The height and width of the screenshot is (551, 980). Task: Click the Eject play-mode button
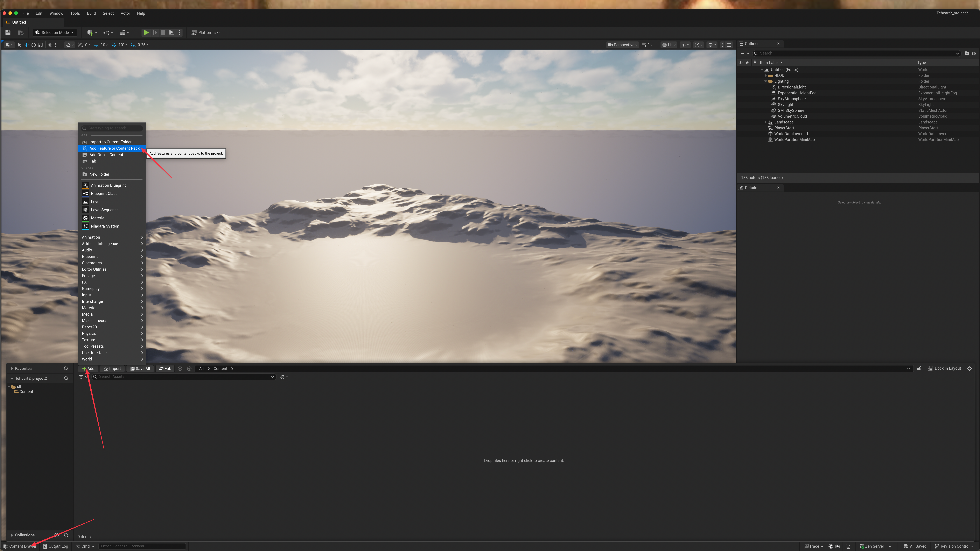(171, 33)
